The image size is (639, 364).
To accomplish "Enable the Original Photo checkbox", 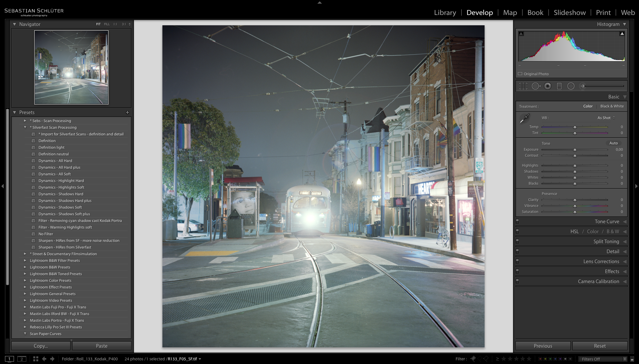I will tap(520, 74).
